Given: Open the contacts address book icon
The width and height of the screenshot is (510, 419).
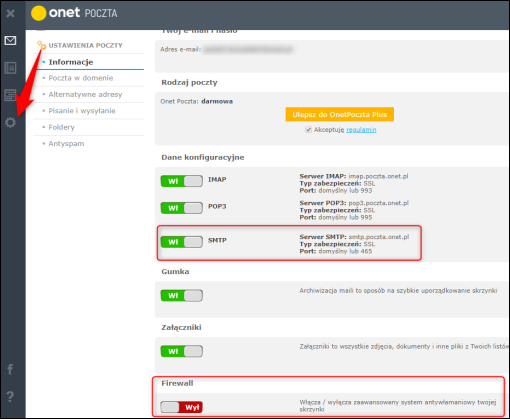Looking at the screenshot, I should pos(10,68).
